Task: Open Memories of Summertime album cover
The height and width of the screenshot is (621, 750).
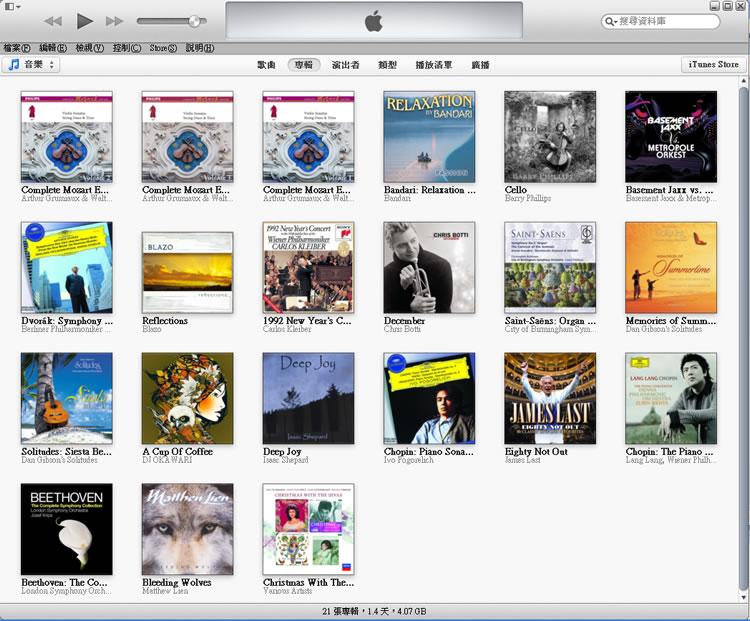Action: [x=671, y=267]
